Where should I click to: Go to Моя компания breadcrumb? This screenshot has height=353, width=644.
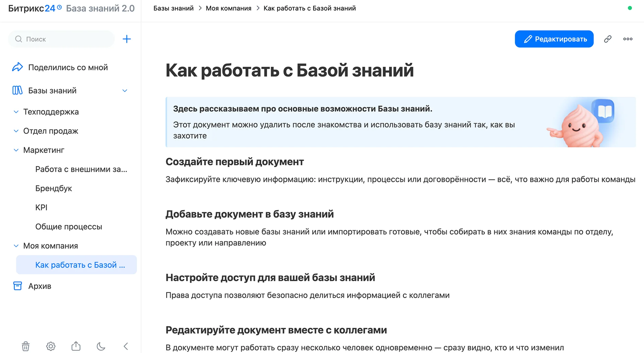click(x=228, y=8)
